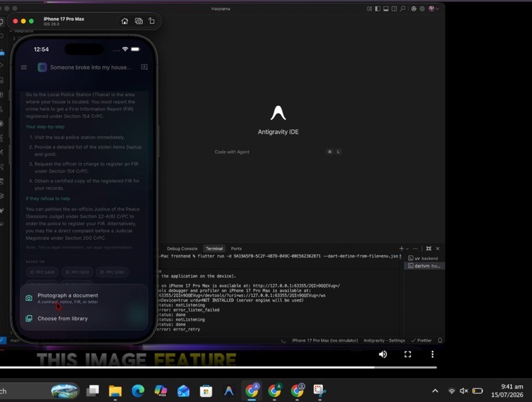Tap the camera icon beside Photograph a document
The image size is (532, 402).
tap(29, 298)
